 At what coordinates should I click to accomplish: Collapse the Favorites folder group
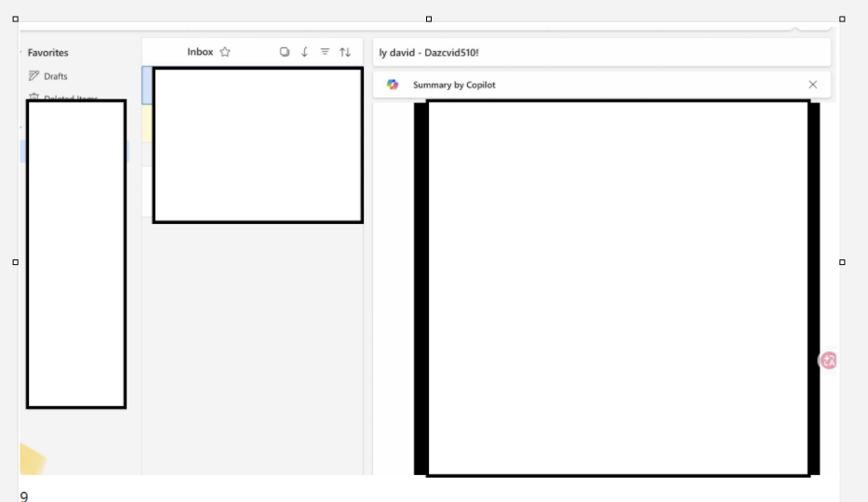(21, 52)
